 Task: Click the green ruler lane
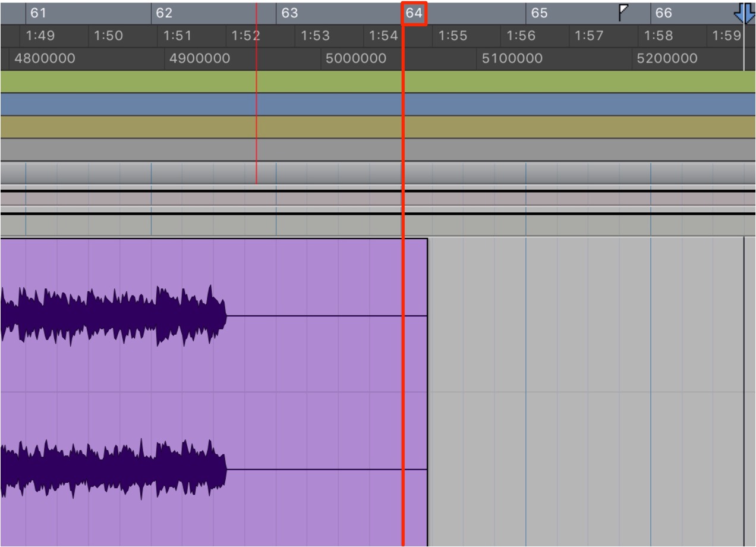[378, 82]
